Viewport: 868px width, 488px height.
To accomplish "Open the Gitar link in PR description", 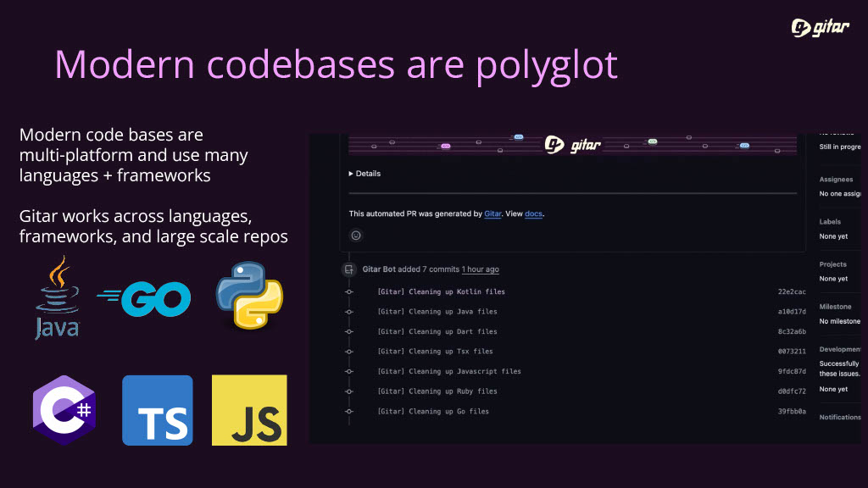I will 492,213.
